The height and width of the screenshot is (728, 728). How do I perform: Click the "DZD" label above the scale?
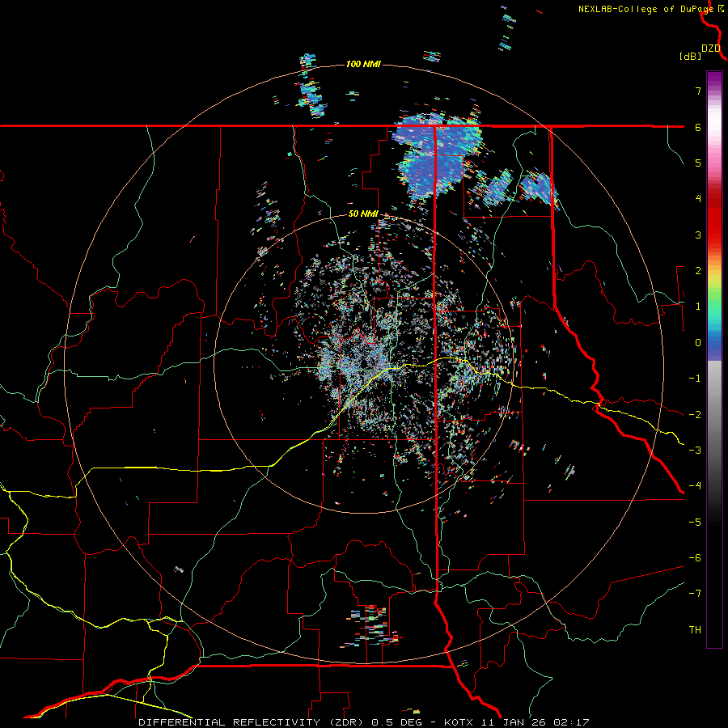pos(711,49)
